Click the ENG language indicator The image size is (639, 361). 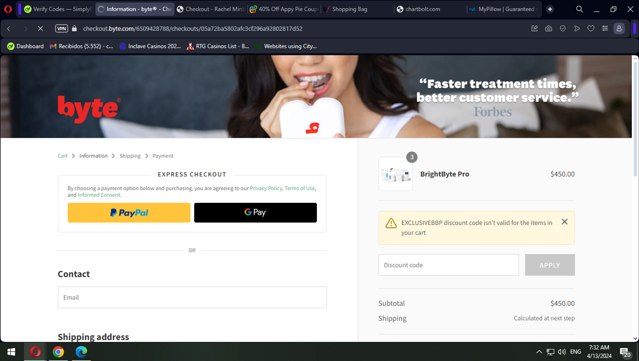coord(575,352)
